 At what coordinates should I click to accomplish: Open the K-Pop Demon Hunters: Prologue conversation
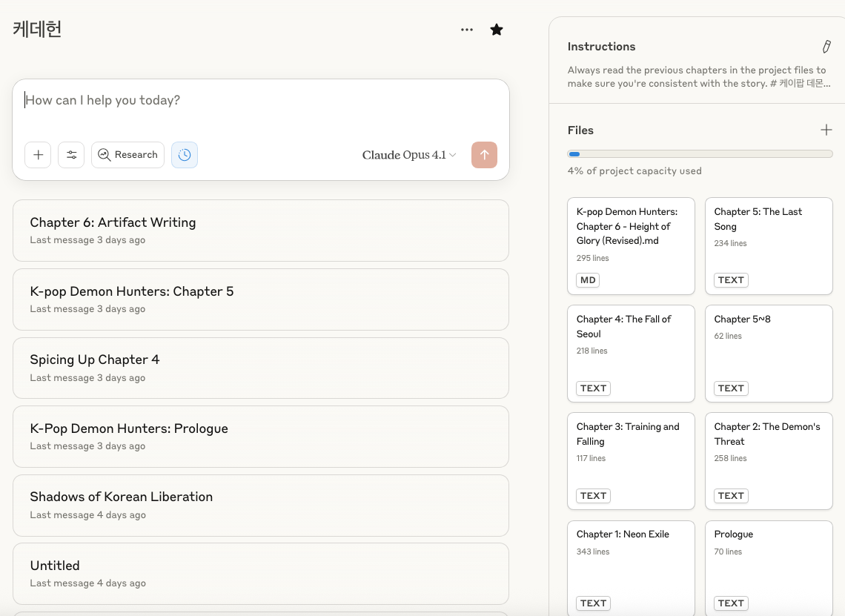(261, 436)
